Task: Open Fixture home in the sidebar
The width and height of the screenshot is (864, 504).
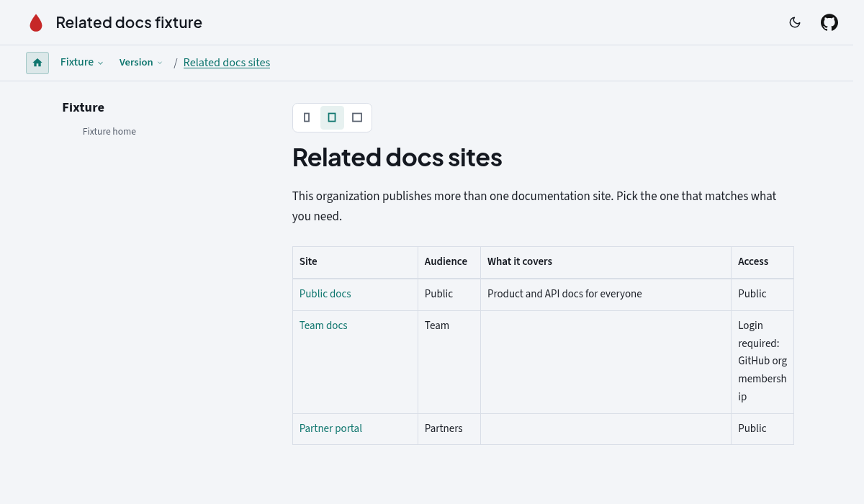Action: (109, 132)
